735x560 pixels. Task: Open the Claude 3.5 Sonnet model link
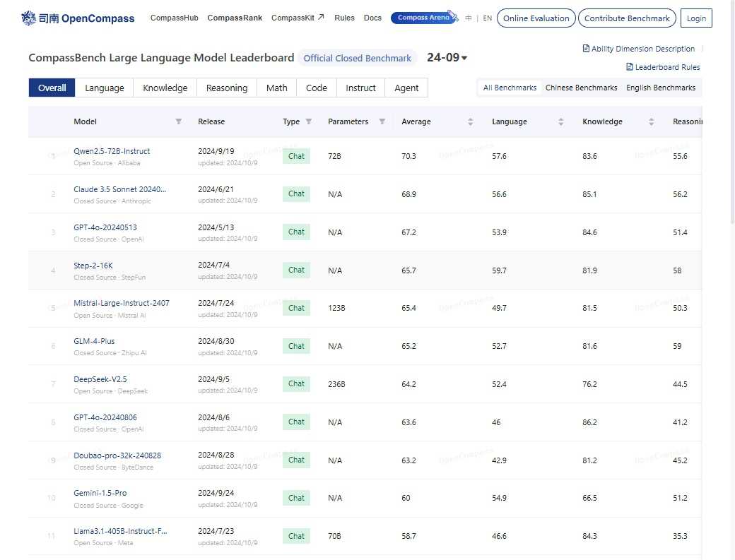[119, 189]
